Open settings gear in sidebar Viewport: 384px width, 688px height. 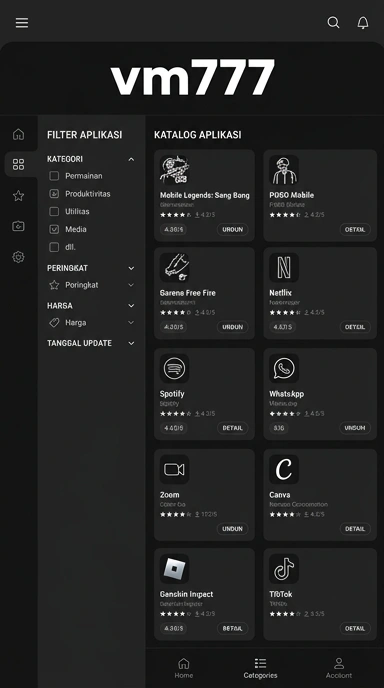pos(18,257)
